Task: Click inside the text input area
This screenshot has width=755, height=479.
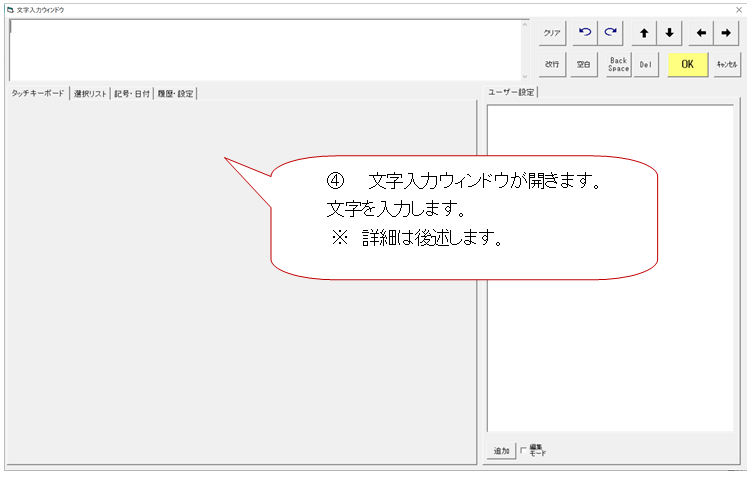Action: coord(265,46)
